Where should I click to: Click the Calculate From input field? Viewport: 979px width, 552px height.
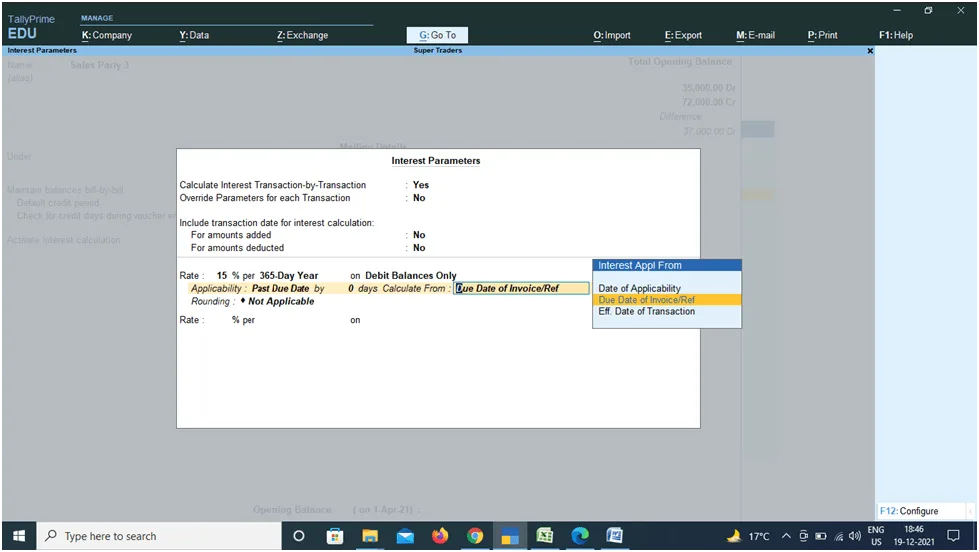click(521, 288)
